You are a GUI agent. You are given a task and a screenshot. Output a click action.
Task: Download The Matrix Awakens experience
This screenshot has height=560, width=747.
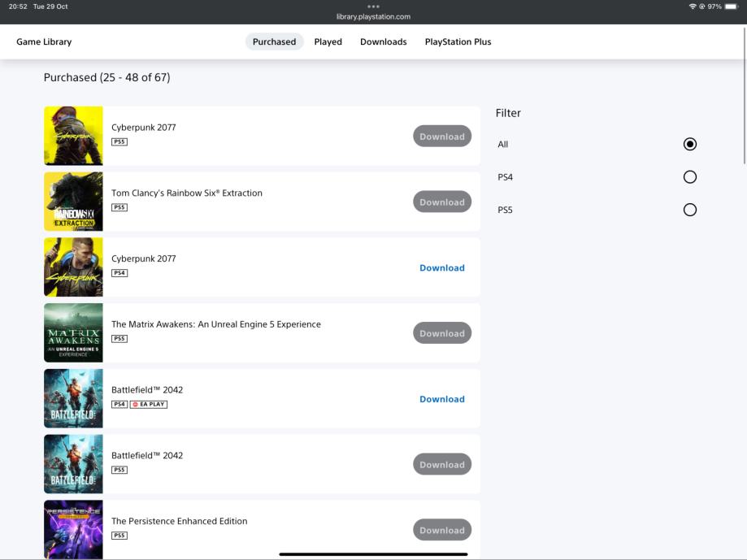(442, 333)
